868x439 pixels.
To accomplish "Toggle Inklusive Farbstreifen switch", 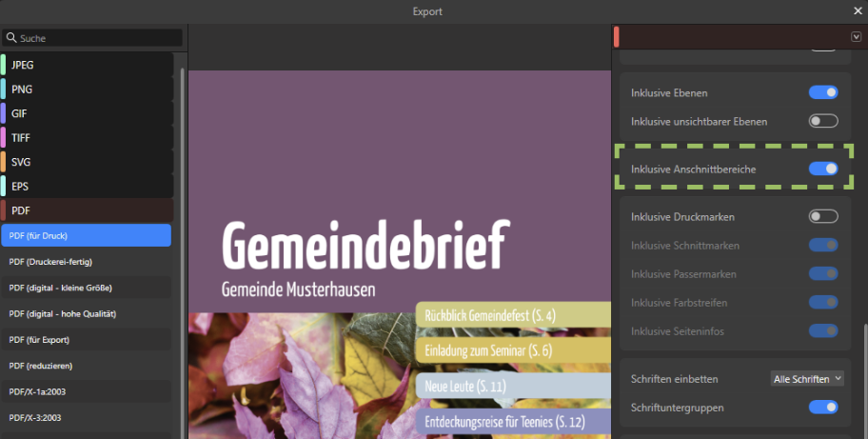I will tap(823, 302).
